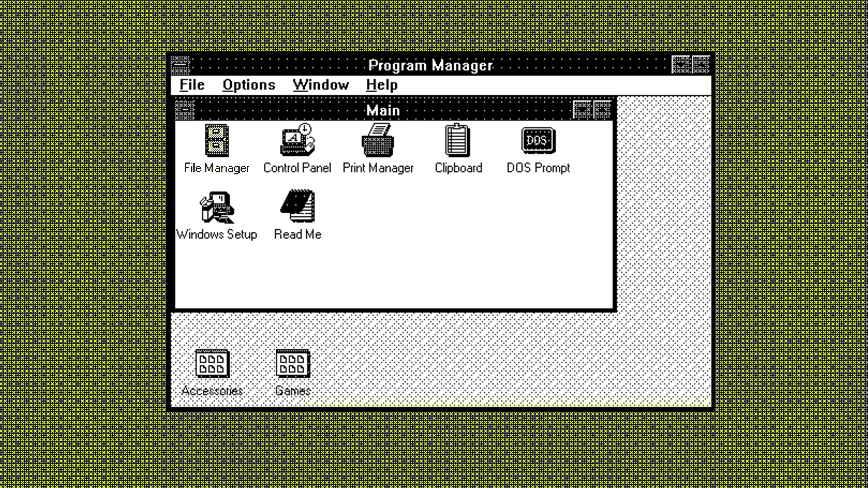Open the Read Me notepad icon
This screenshot has width=868, height=488.
pos(298,206)
